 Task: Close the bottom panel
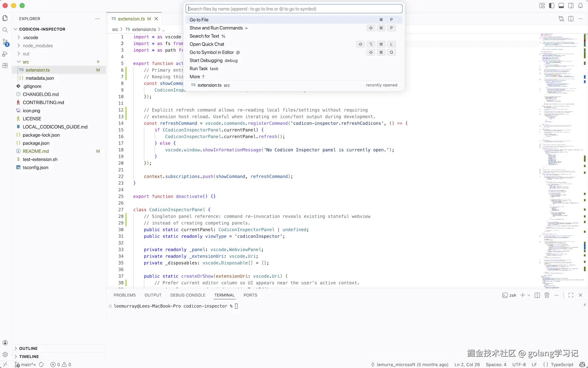580,295
